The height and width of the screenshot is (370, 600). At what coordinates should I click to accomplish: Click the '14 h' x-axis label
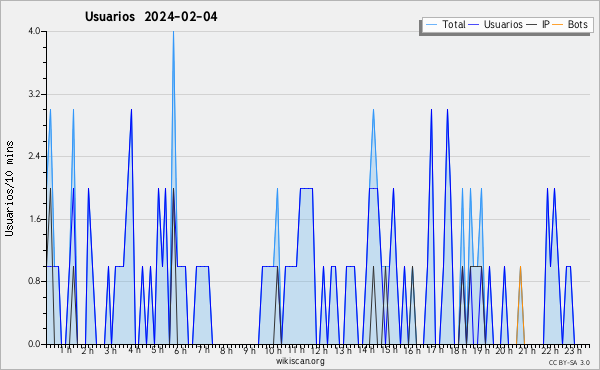[x=366, y=350]
